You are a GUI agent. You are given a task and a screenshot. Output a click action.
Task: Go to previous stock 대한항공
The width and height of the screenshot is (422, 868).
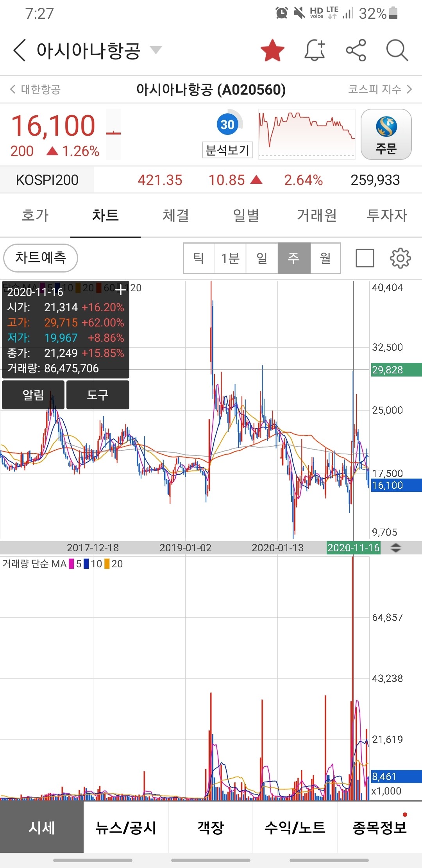click(35, 89)
